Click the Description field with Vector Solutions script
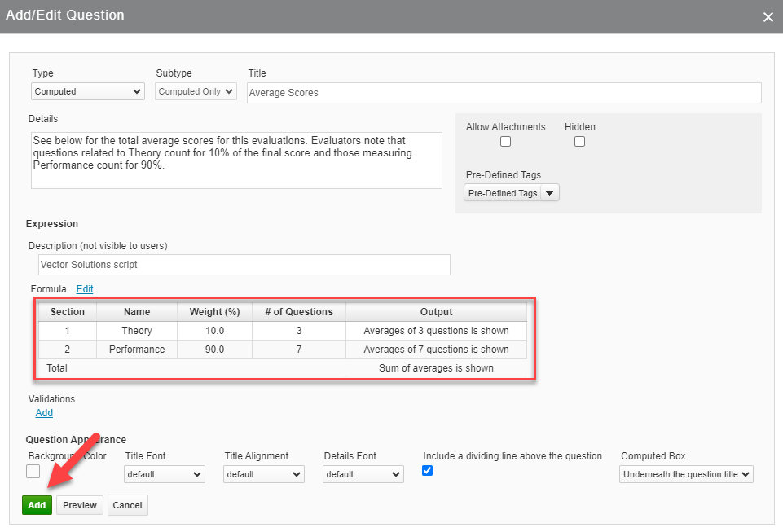The height and width of the screenshot is (532, 783). 244,265
